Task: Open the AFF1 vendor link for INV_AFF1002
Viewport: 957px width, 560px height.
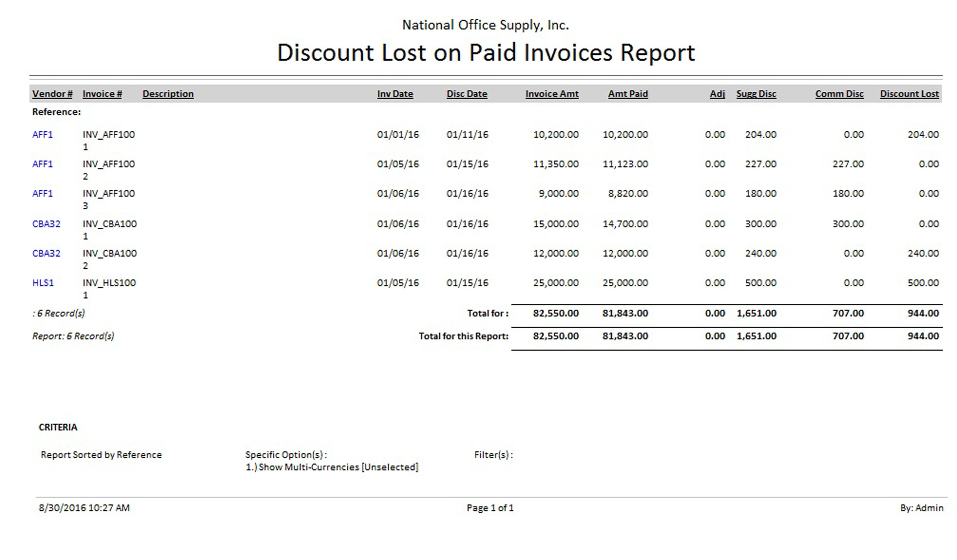Action: pyautogui.click(x=42, y=164)
